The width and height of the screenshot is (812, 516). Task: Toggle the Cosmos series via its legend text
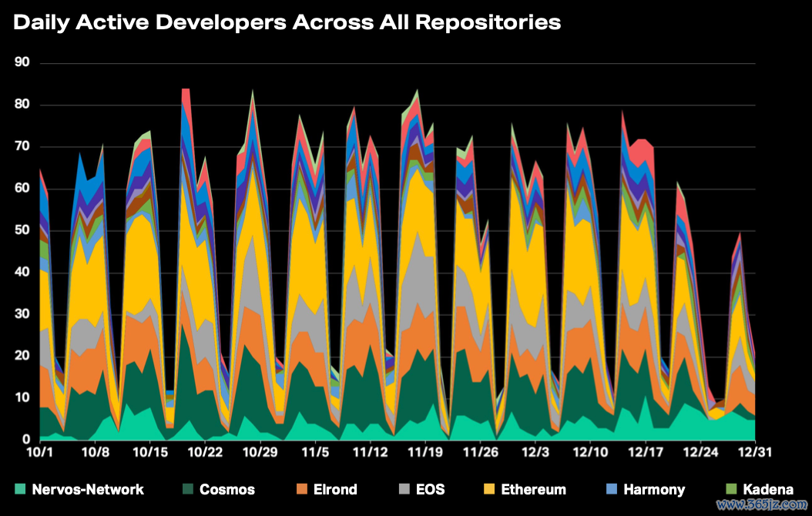click(226, 489)
